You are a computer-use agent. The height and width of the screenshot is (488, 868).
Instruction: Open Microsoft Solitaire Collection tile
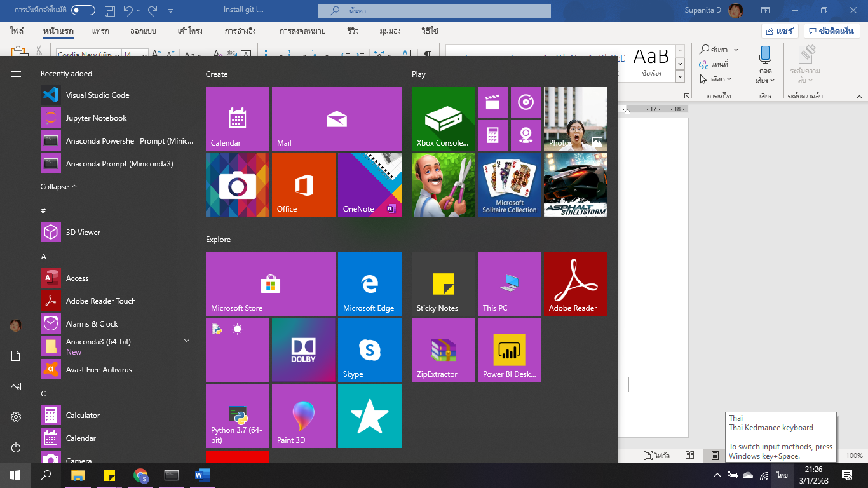pos(510,185)
